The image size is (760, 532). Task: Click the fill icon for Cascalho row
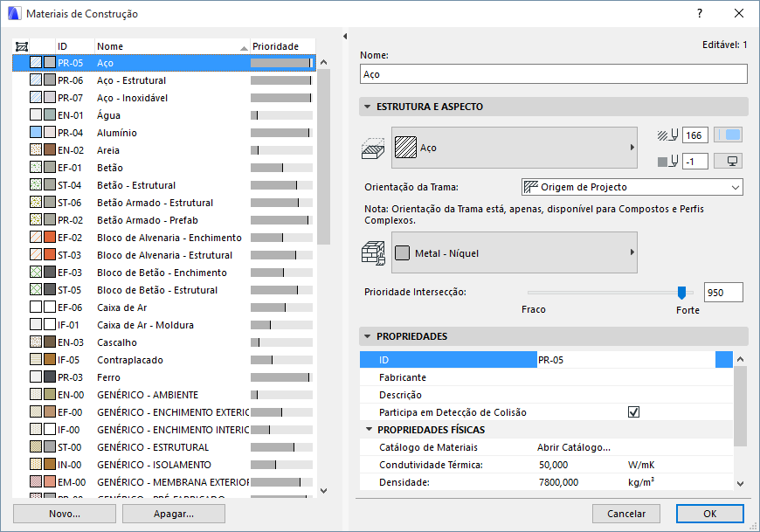(x=36, y=342)
